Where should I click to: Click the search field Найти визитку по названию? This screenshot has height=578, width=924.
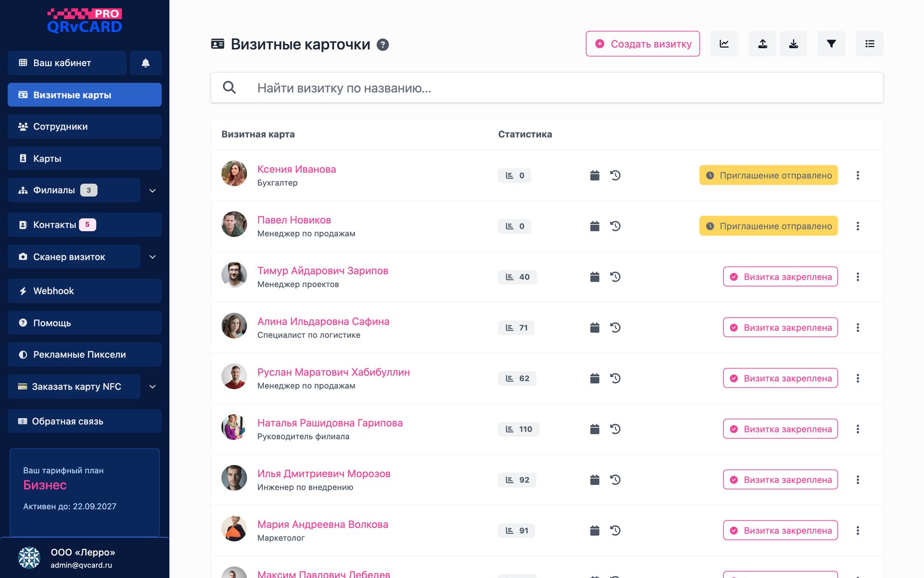click(547, 88)
